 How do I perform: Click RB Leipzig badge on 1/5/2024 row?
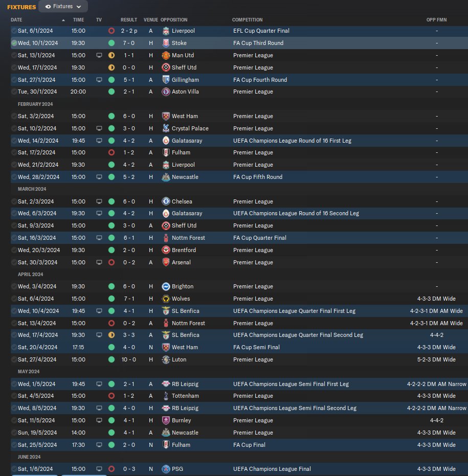pyautogui.click(x=166, y=384)
